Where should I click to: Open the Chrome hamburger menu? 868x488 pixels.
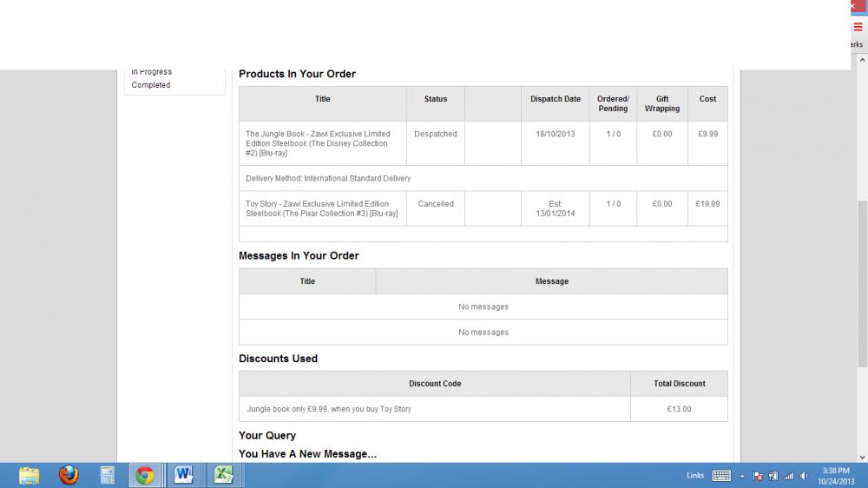pos(858,27)
